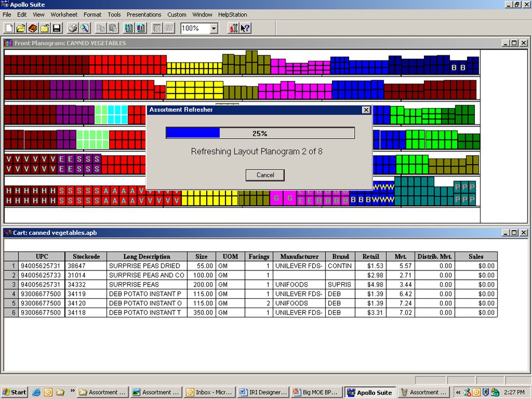Select row 6 header in cart table
The image size is (532, 399).
[x=11, y=313]
